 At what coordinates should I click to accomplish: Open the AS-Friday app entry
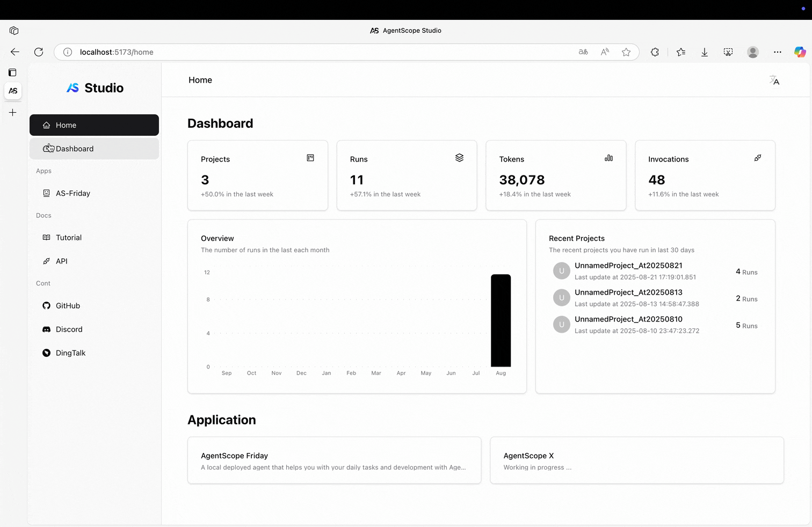coord(94,193)
